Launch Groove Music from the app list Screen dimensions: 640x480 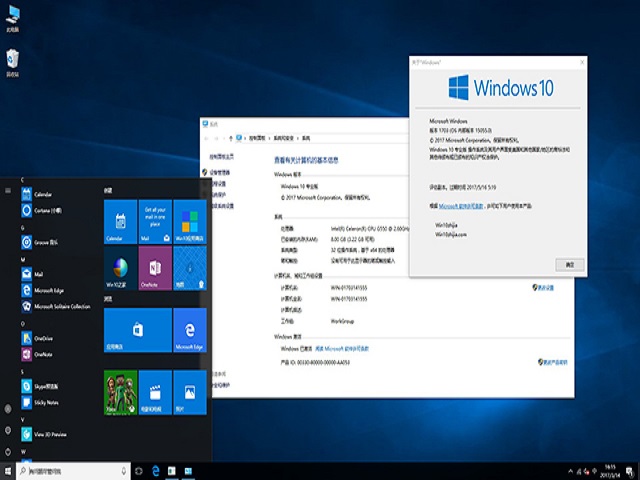coord(44,242)
